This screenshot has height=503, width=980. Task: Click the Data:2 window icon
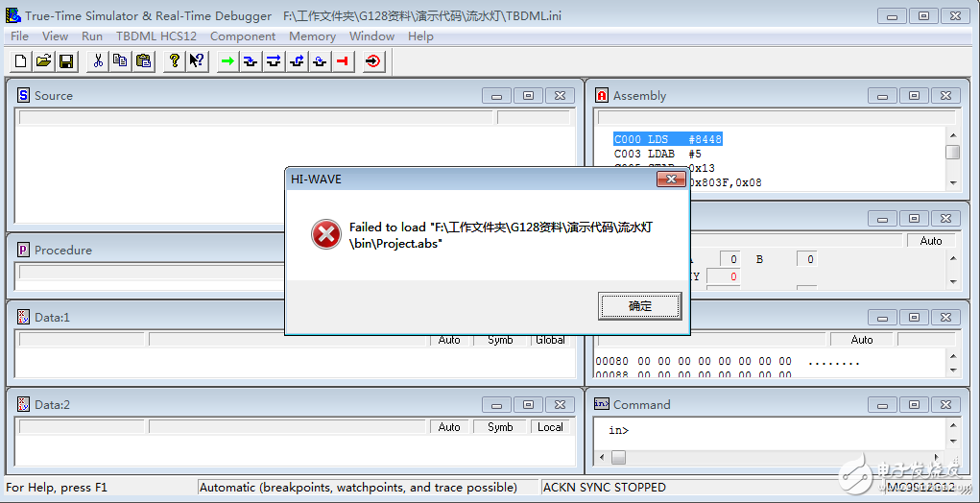(x=23, y=404)
